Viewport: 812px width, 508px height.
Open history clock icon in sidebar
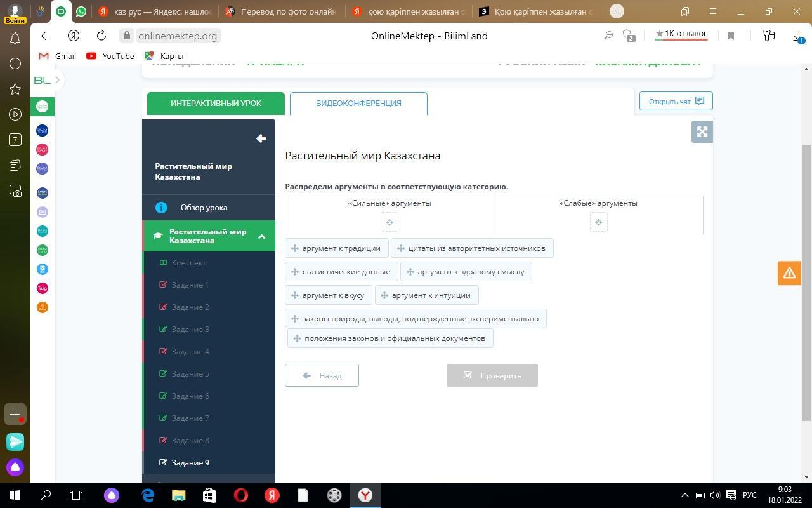pos(15,63)
